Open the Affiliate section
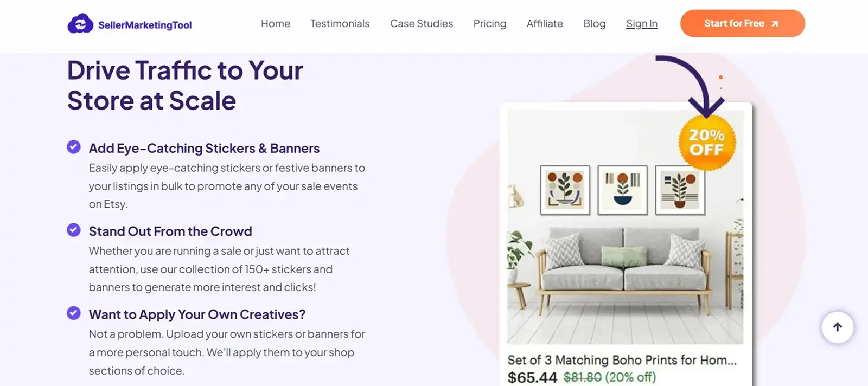Screen dimensions: 868x386 [545, 23]
